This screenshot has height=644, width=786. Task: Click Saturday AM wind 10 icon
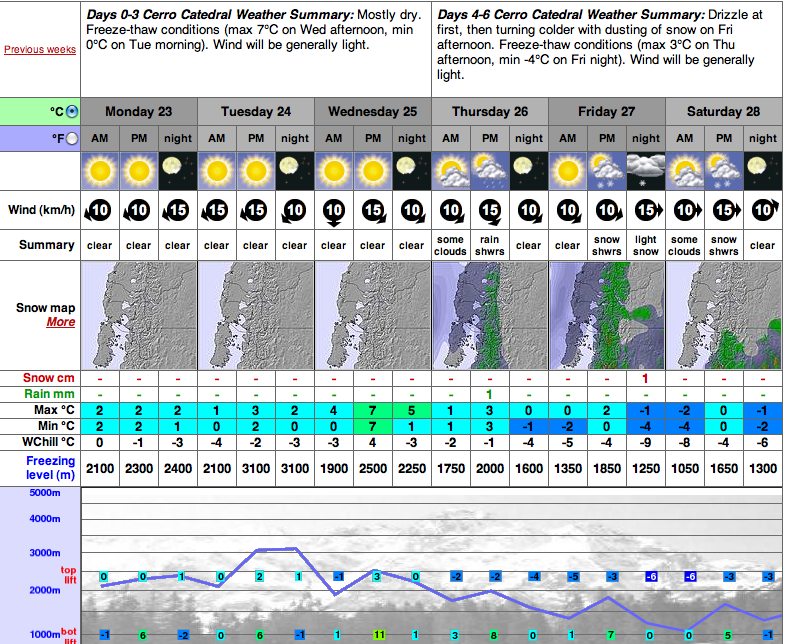[x=687, y=210]
